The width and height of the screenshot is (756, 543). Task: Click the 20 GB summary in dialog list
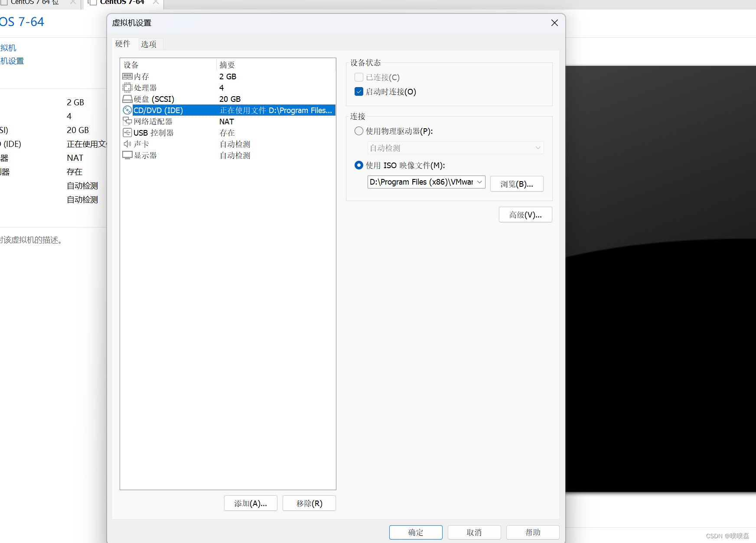tap(230, 99)
